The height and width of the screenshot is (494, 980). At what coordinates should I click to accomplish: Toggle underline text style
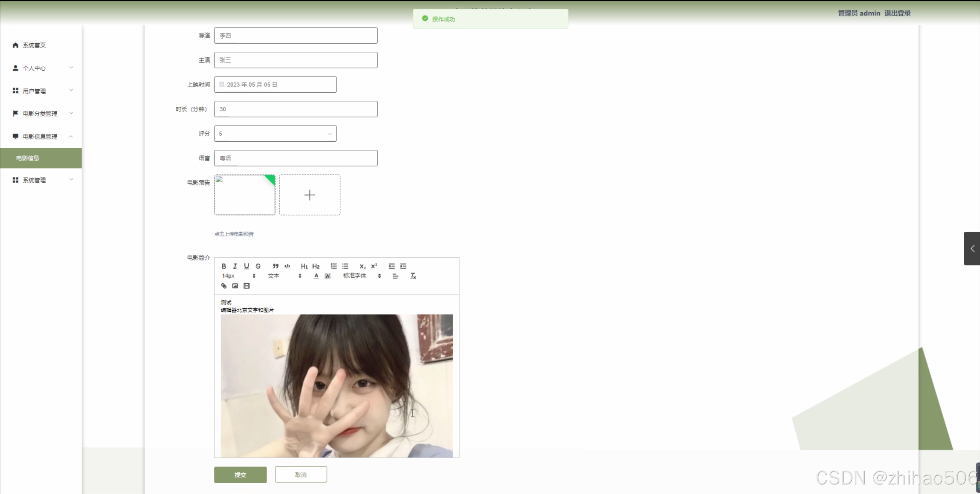(x=246, y=266)
